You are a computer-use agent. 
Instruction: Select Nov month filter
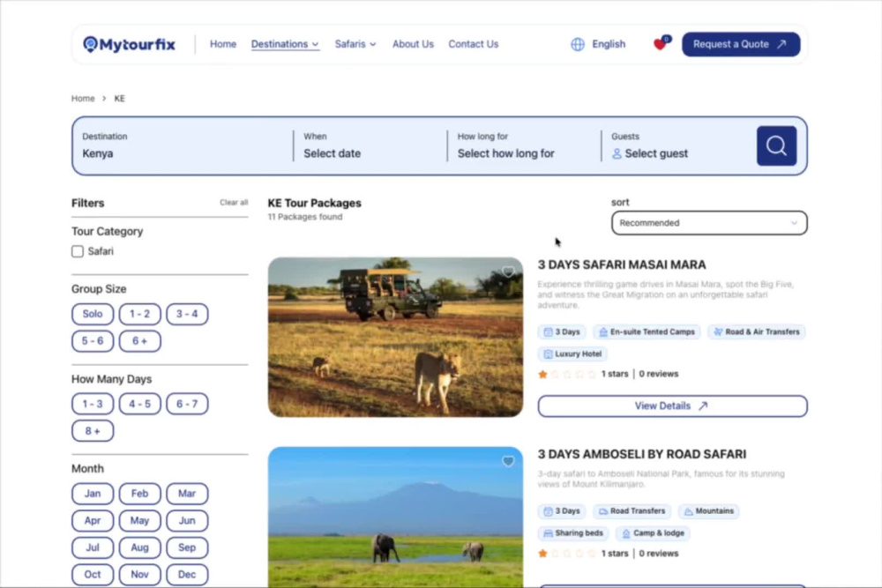(x=139, y=575)
